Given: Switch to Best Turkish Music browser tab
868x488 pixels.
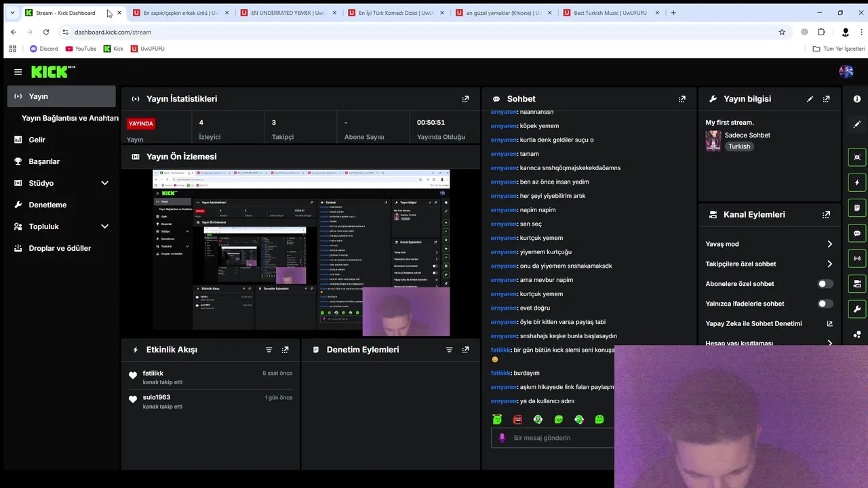Looking at the screenshot, I should pyautogui.click(x=612, y=13).
